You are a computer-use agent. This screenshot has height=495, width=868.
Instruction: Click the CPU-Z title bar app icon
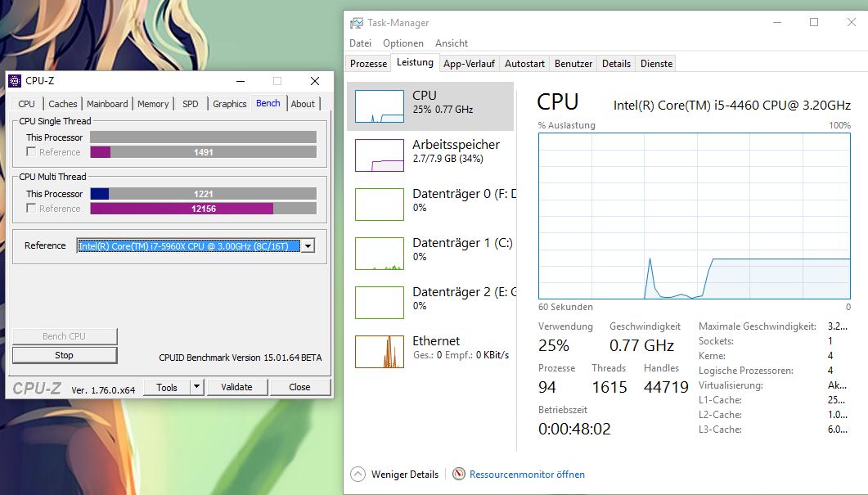click(x=15, y=81)
